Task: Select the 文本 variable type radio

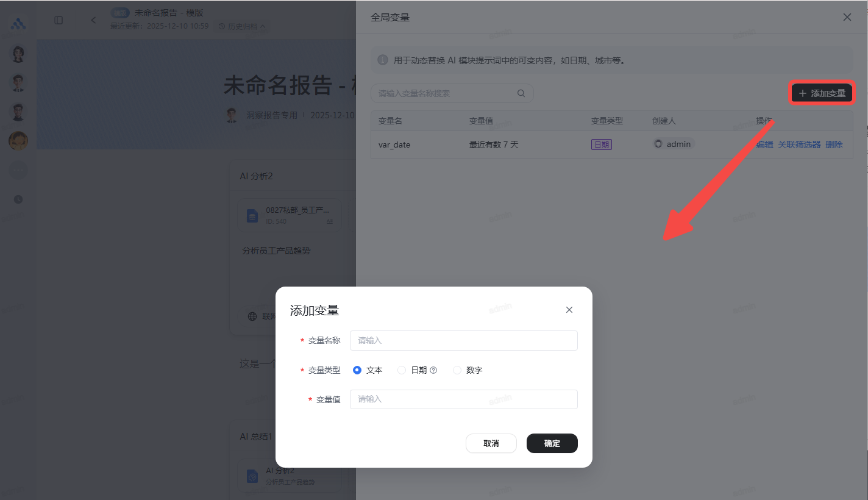Action: pyautogui.click(x=358, y=370)
